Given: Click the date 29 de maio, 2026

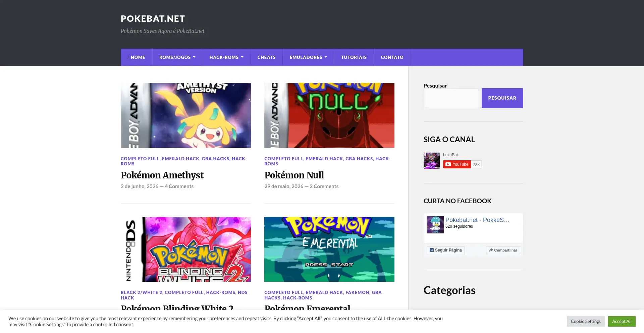Looking at the screenshot, I should point(284,186).
